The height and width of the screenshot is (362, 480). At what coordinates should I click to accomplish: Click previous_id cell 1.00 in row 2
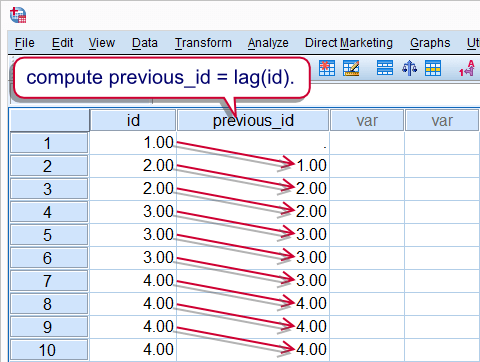(253, 166)
